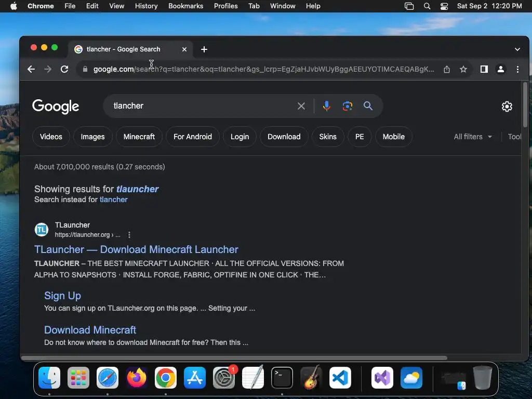The image size is (532, 399).
Task: Click the corrected tlauncher suggestion
Action: pos(137,189)
